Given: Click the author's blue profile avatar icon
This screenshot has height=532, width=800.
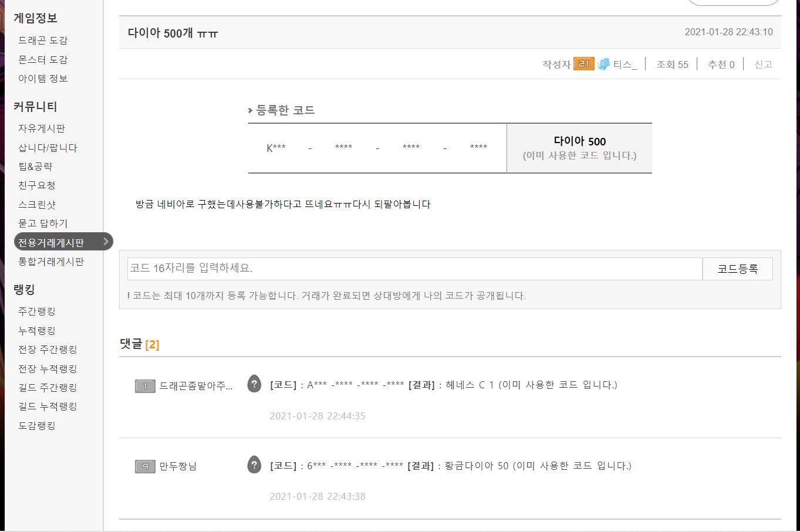Looking at the screenshot, I should [x=603, y=64].
